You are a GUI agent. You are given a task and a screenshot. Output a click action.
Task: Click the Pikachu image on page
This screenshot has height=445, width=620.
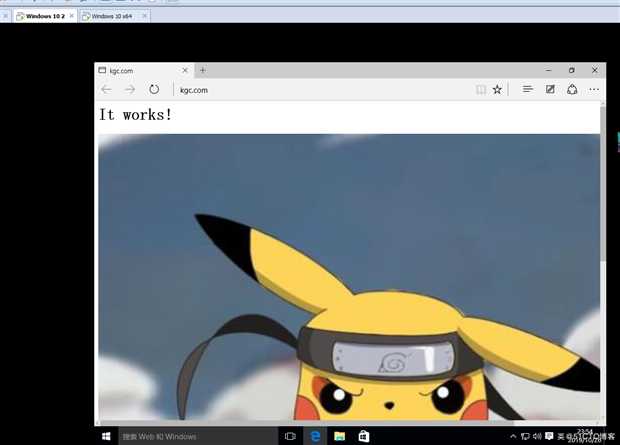pyautogui.click(x=349, y=277)
